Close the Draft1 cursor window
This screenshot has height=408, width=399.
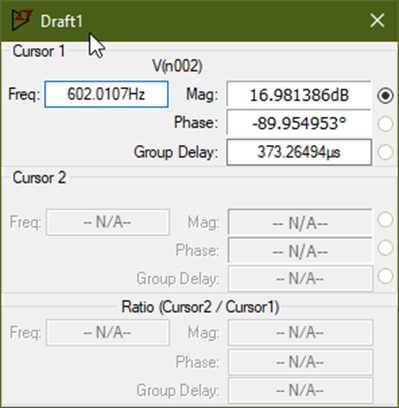(x=377, y=21)
